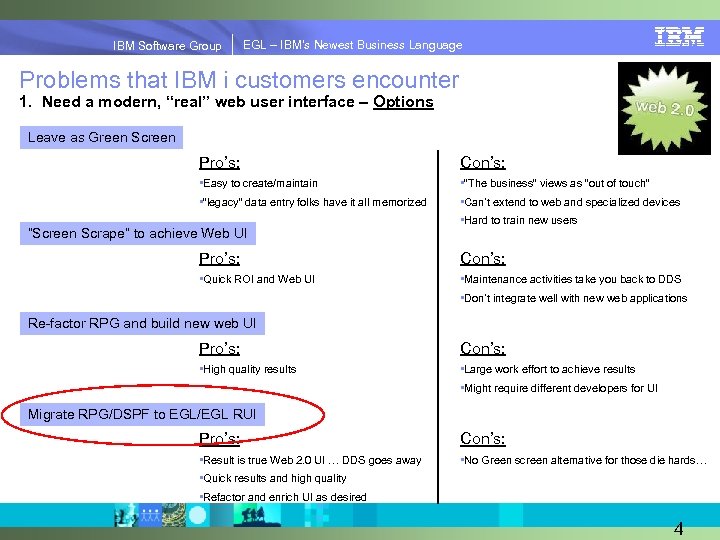Click the Con's heading above 'Maintenance activities' bullet
This screenshot has height=540, width=720.
point(483,259)
